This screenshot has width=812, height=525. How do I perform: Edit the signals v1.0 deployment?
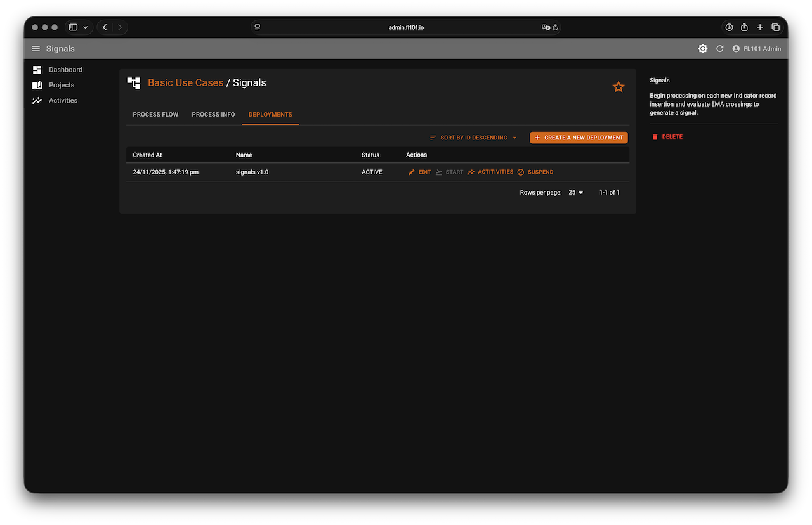pos(419,172)
